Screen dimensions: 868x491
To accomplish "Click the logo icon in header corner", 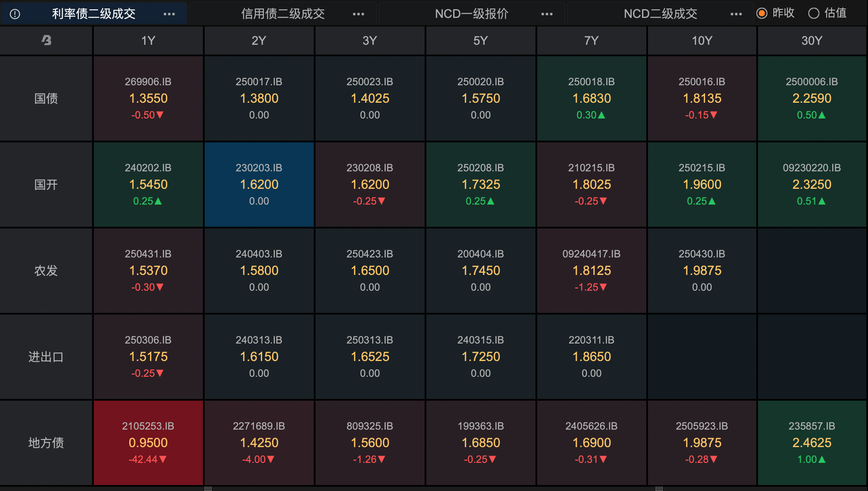I will [x=46, y=40].
